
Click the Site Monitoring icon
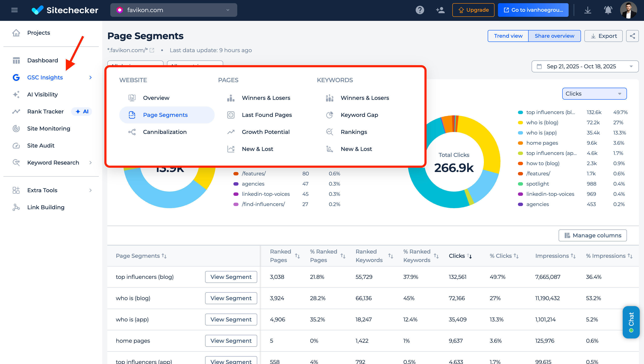click(16, 129)
